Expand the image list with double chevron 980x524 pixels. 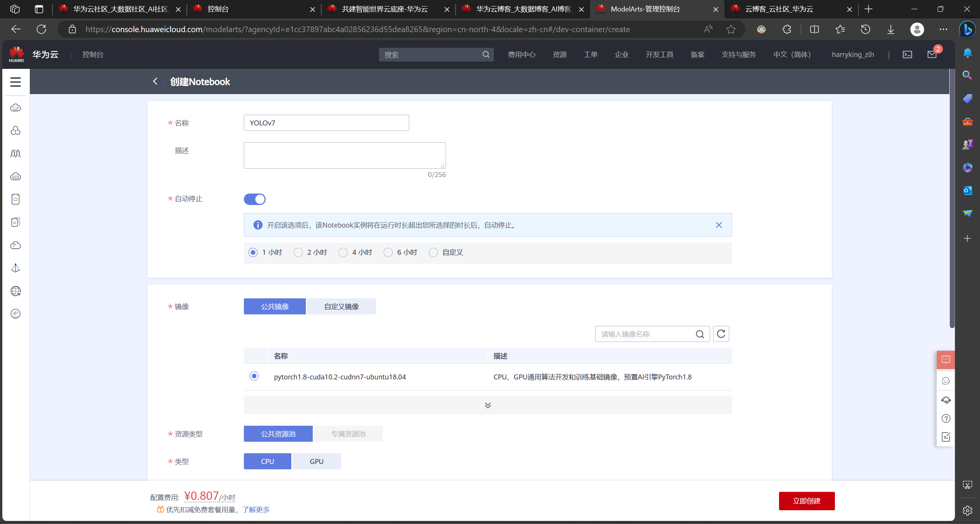coord(487,405)
